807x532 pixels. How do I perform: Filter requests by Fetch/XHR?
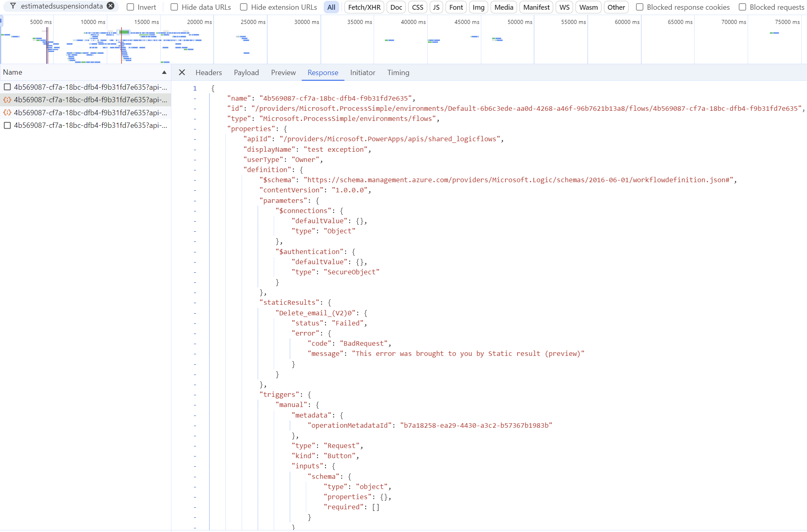(363, 7)
